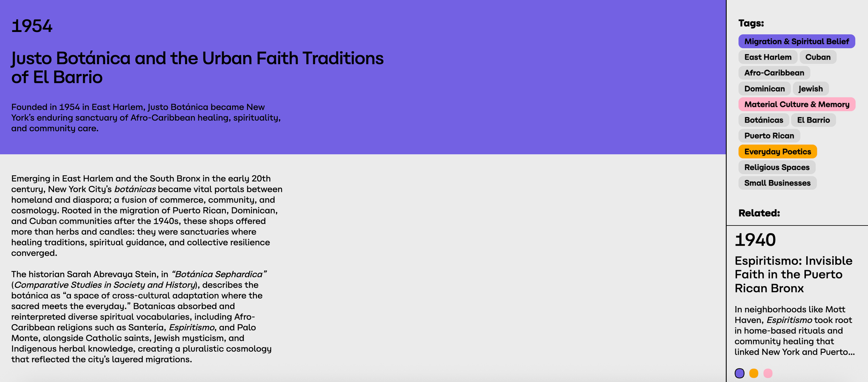
Task: Filter by the Cuban tag
Action: (818, 57)
